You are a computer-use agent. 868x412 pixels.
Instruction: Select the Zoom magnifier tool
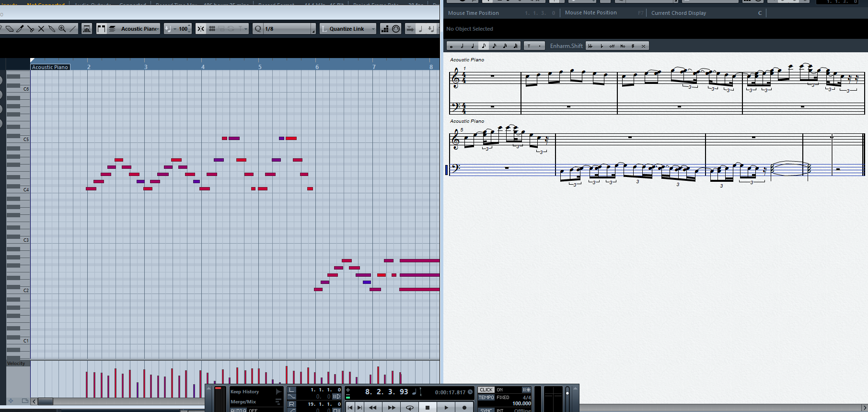point(62,29)
